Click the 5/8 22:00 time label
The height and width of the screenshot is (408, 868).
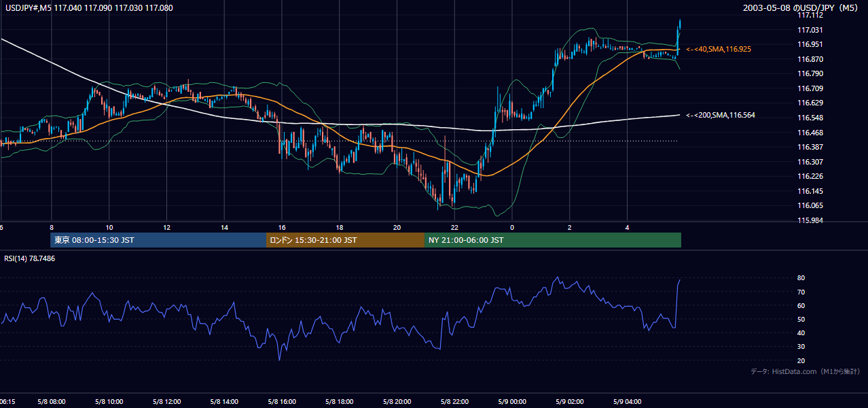tap(455, 402)
